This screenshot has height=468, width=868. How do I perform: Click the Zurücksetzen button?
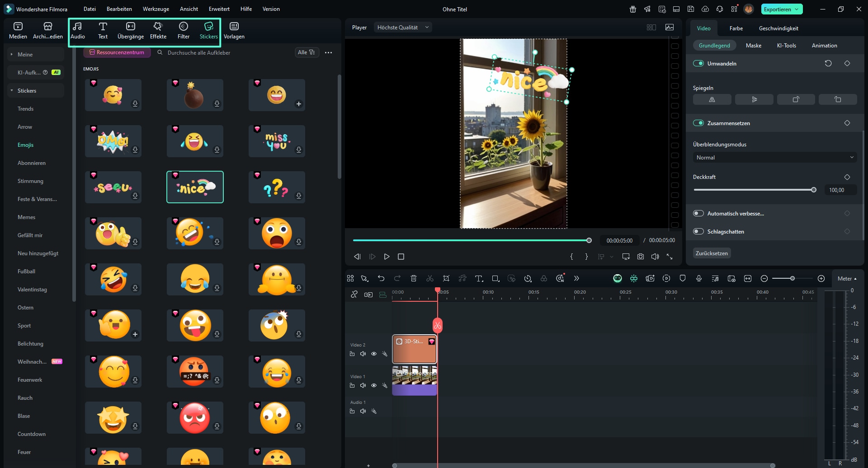coord(712,253)
